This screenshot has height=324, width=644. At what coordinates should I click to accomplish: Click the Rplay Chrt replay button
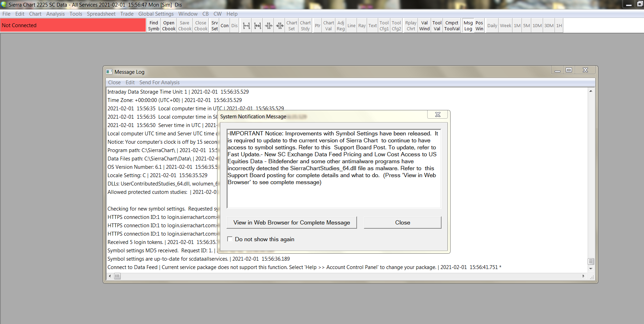(x=411, y=26)
